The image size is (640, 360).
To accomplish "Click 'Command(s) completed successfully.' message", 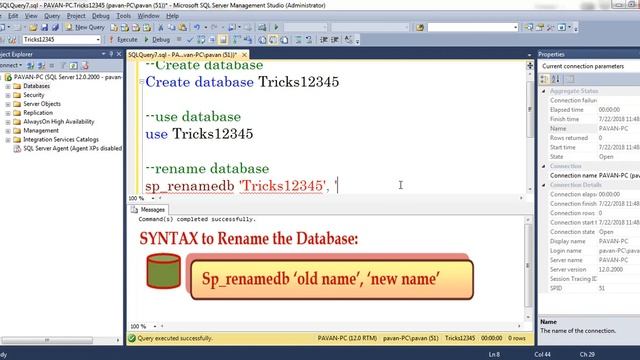I will [197, 219].
